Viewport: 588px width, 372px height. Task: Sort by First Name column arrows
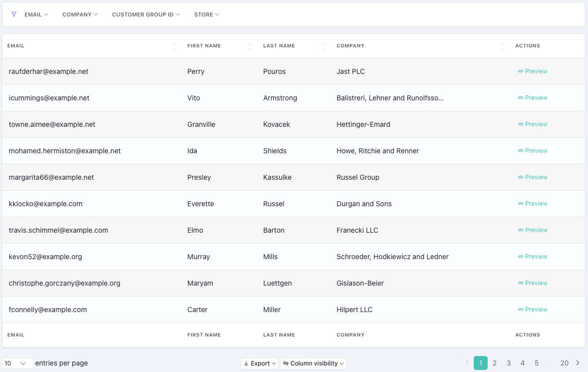coord(251,46)
